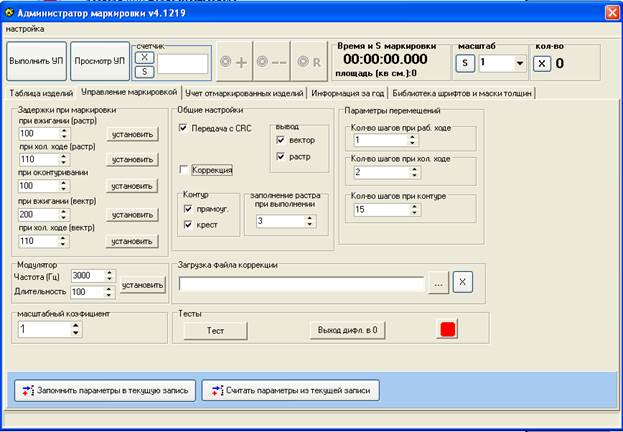Open the масштаб dropdown
Screen dimensions: 623x432
pos(519,64)
